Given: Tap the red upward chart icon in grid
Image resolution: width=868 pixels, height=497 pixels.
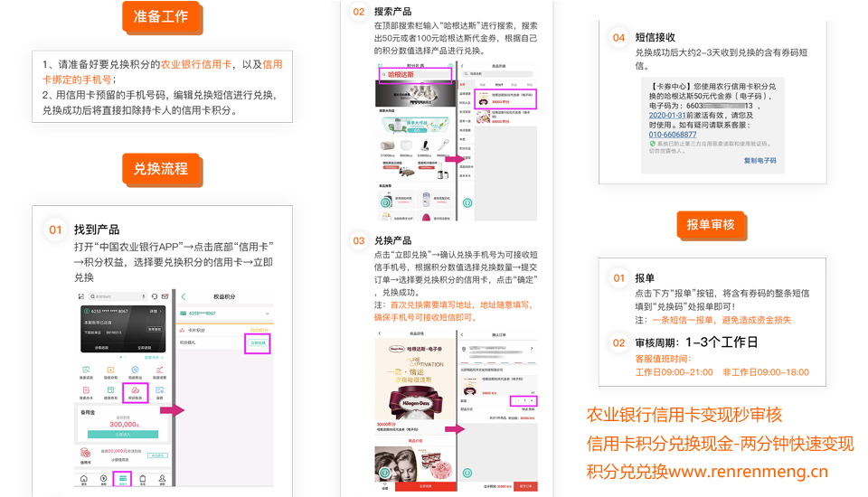Looking at the screenshot, I should point(159,370).
